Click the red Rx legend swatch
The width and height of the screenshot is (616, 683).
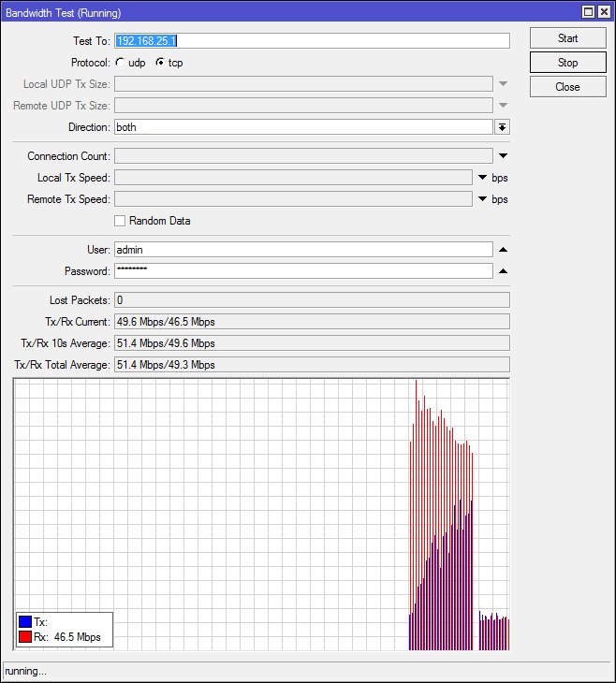tap(25, 637)
